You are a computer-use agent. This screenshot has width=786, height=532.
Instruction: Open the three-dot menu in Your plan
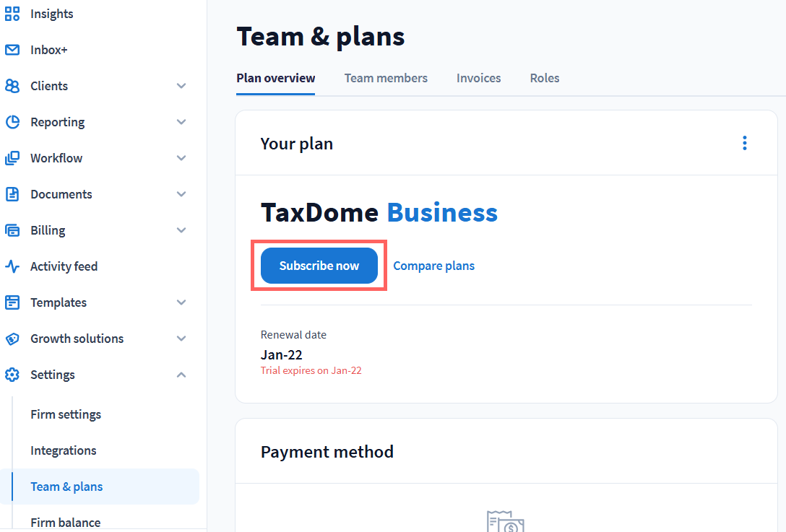pyautogui.click(x=745, y=143)
